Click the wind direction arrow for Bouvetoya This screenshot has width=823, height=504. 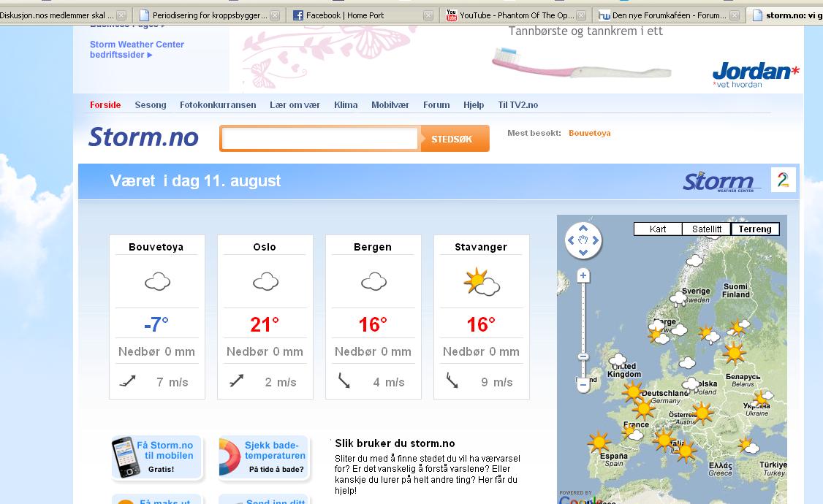click(128, 381)
